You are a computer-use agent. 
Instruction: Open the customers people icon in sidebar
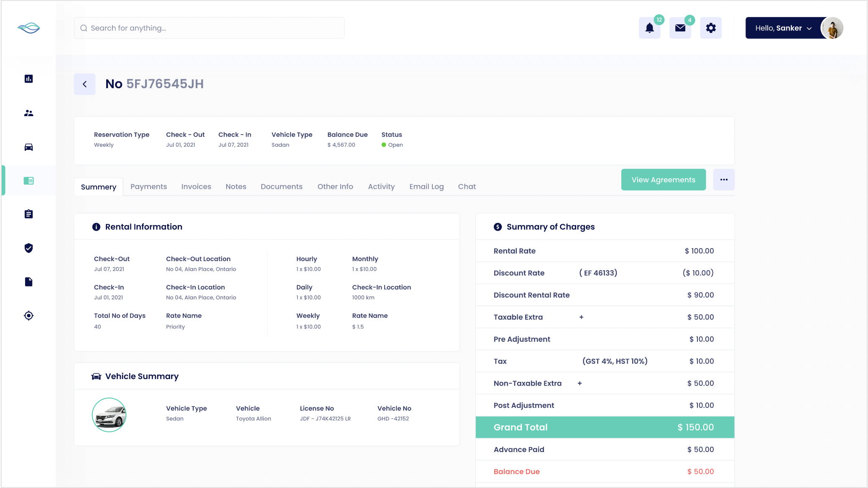click(x=28, y=113)
